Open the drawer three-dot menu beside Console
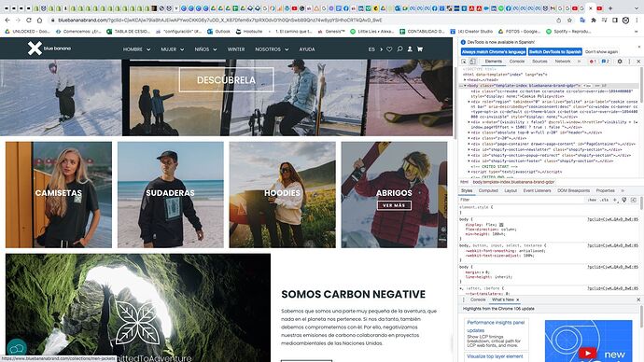Viewport: 644px width, 362px height. click(x=464, y=300)
